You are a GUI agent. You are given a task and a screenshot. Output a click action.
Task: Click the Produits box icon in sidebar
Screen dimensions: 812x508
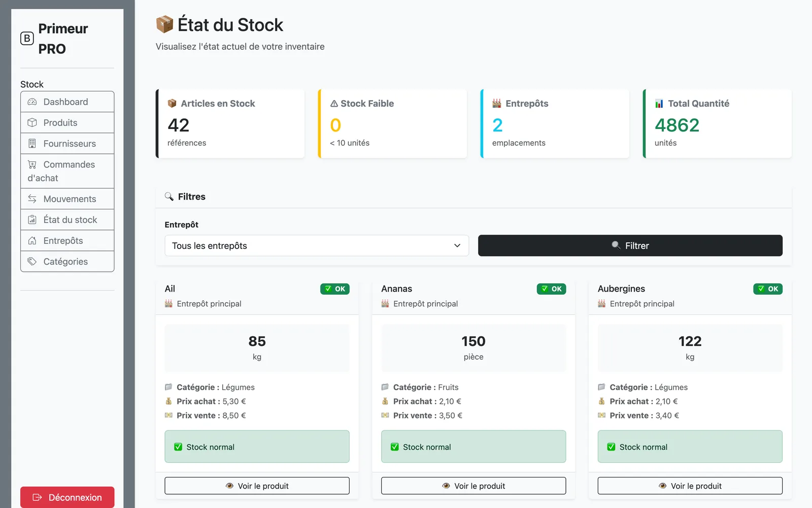(32, 123)
